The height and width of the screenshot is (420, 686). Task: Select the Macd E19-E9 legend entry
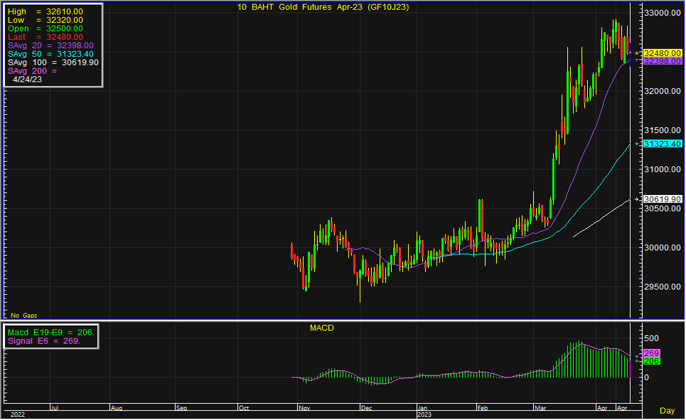click(x=50, y=331)
